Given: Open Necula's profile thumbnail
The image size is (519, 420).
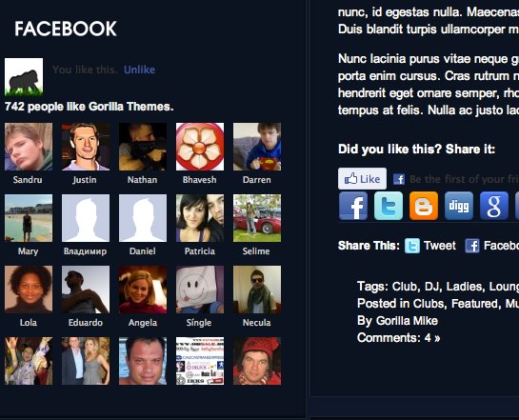Looking at the screenshot, I should (x=257, y=290).
